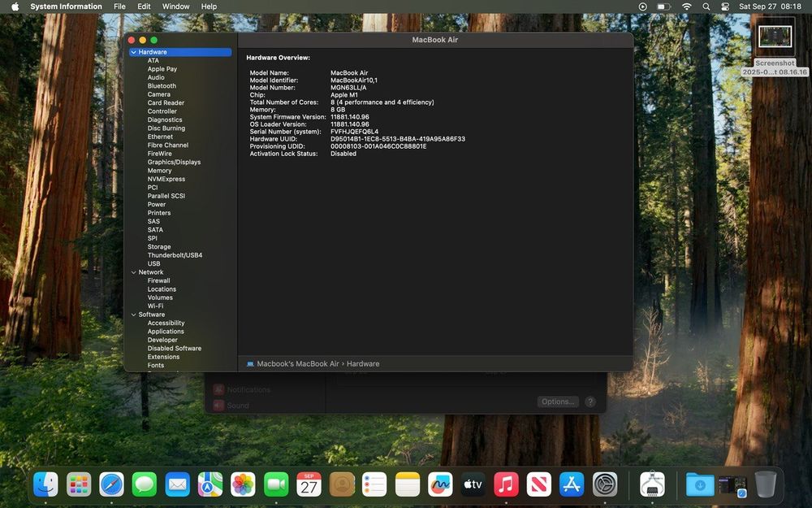The image size is (812, 508).
Task: Open the Window menu
Action: coord(175,7)
